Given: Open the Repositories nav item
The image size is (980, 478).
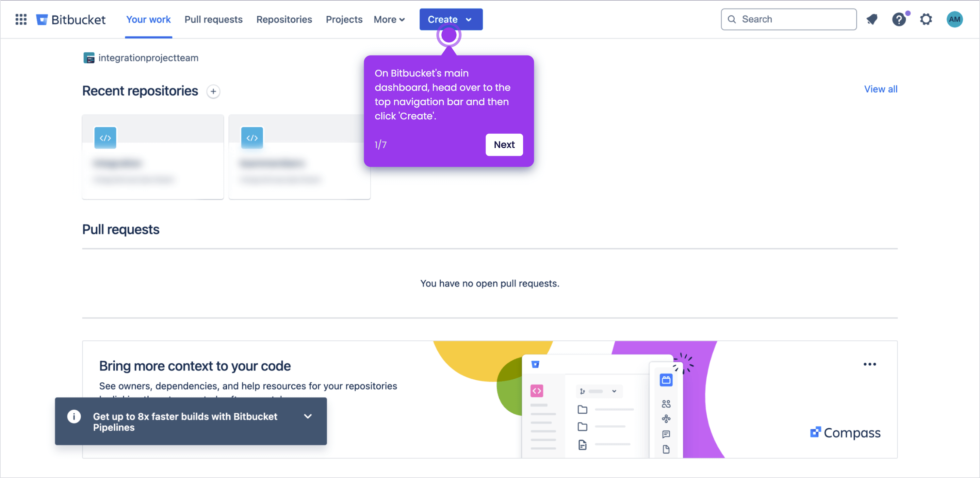Looking at the screenshot, I should click(284, 19).
